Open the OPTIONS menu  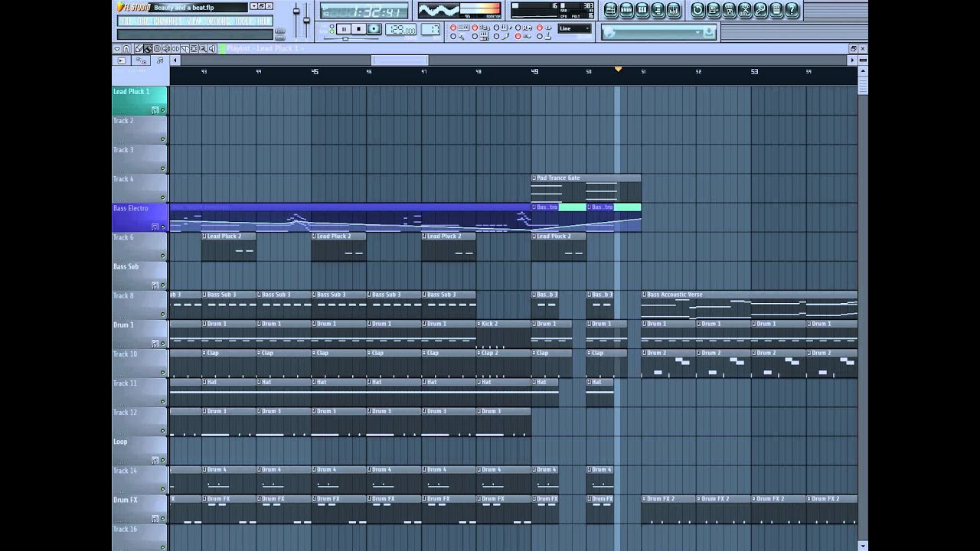tap(218, 21)
